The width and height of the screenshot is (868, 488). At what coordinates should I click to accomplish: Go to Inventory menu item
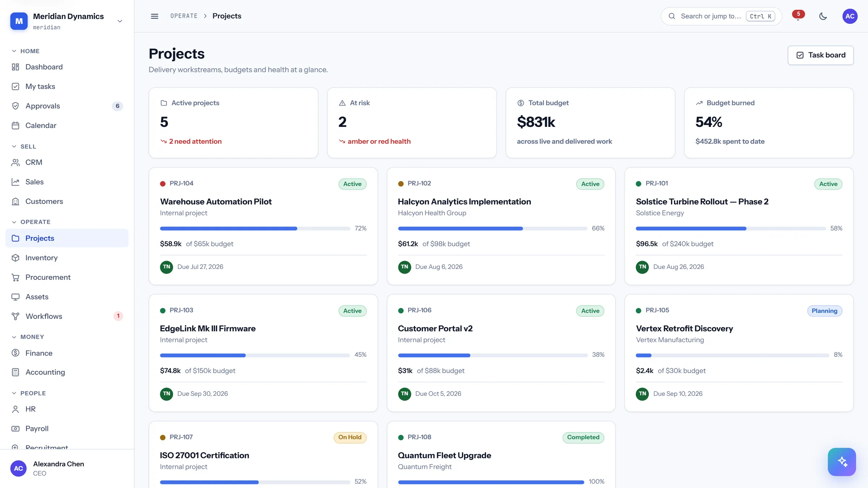[x=67, y=258]
